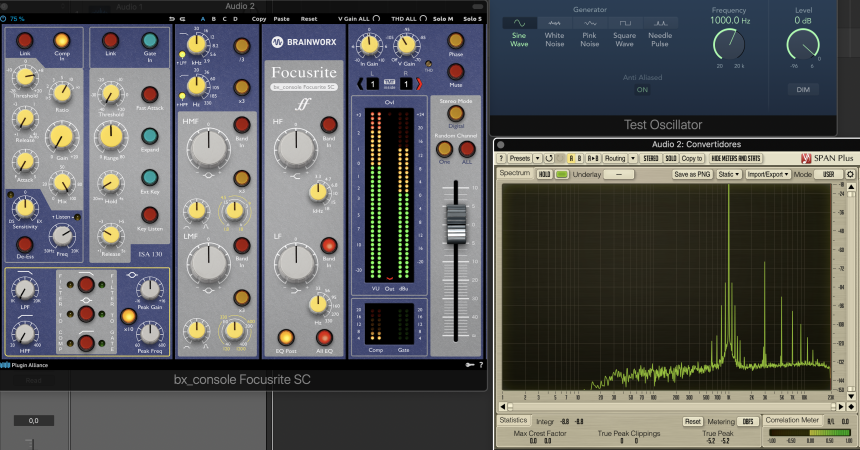The width and height of the screenshot is (860, 450).
Task: Toggle the Gate In button
Action: pyautogui.click(x=149, y=41)
